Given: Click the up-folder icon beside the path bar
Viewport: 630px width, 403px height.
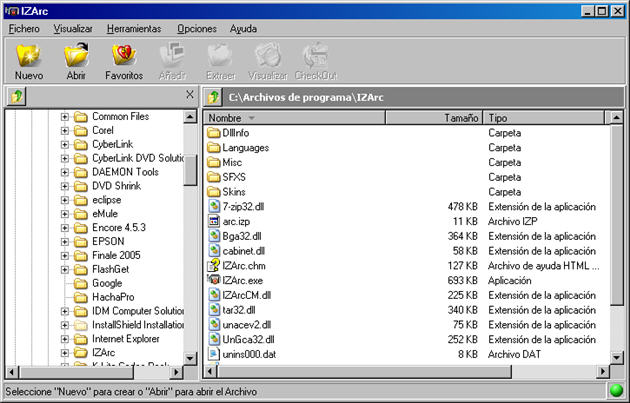Looking at the screenshot, I should click(x=214, y=97).
